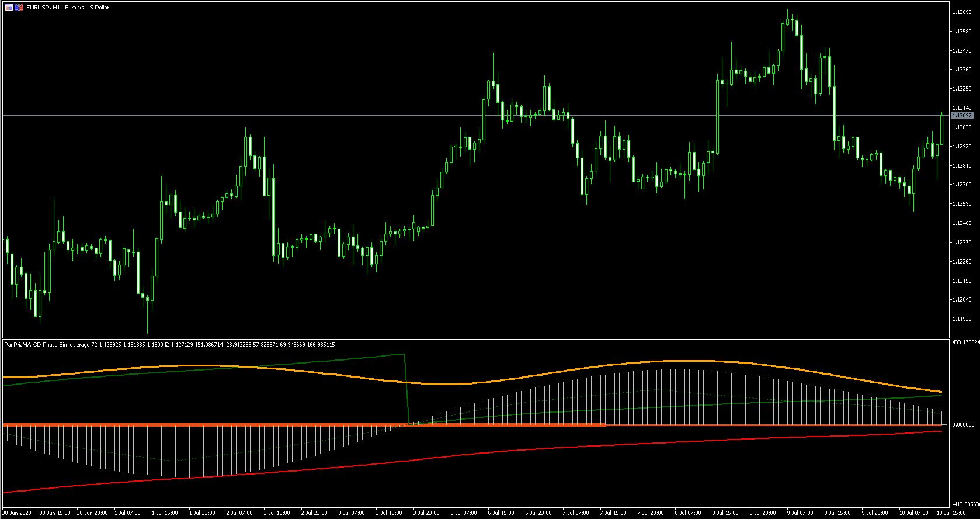Open the Depth of Market table icon
The width and height of the screenshot is (980, 519).
(x=9, y=7)
